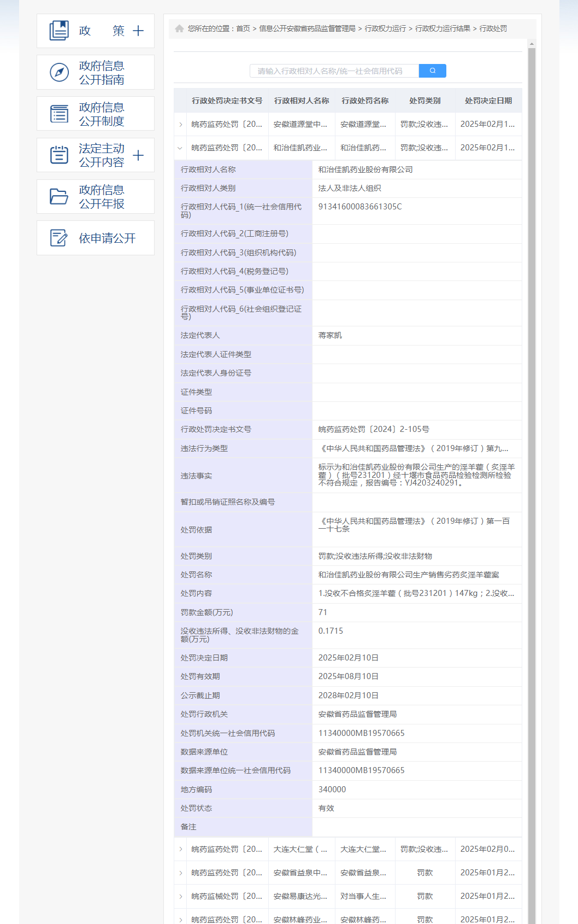Click the 和治佳凯药业股份有限公司 name value
The image size is (578, 924).
pos(365,169)
